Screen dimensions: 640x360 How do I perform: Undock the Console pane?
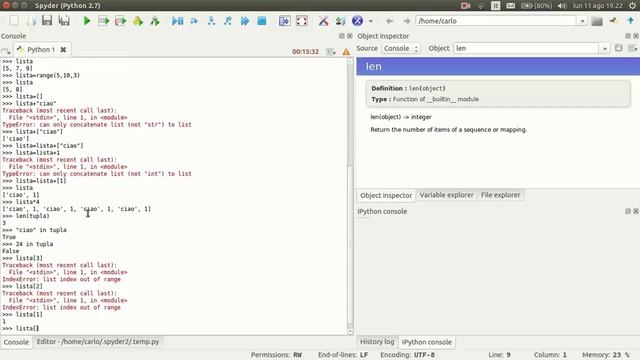point(342,36)
